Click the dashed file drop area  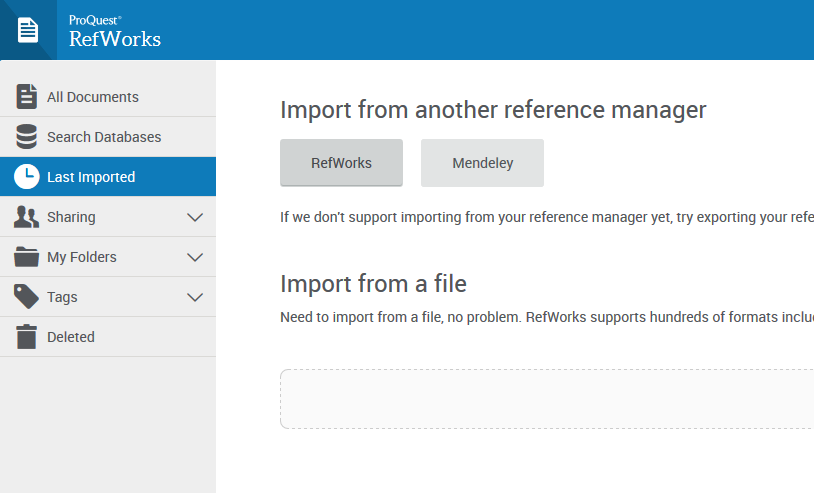[x=547, y=399]
